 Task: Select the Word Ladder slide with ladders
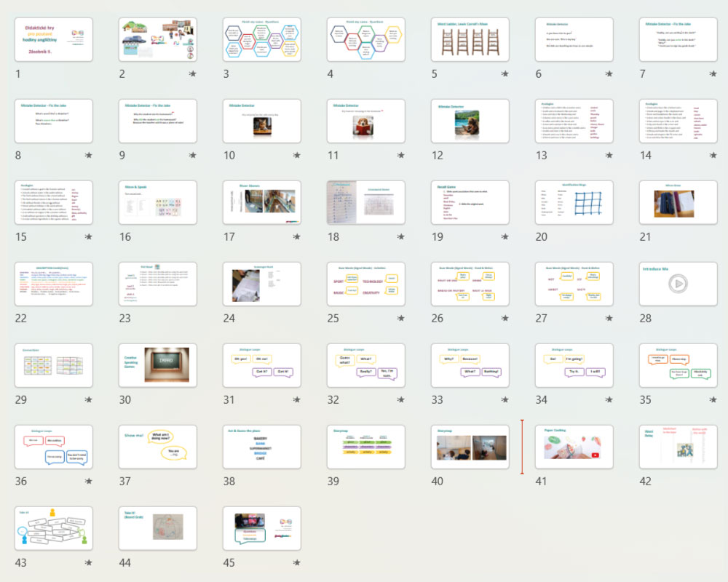[470, 40]
